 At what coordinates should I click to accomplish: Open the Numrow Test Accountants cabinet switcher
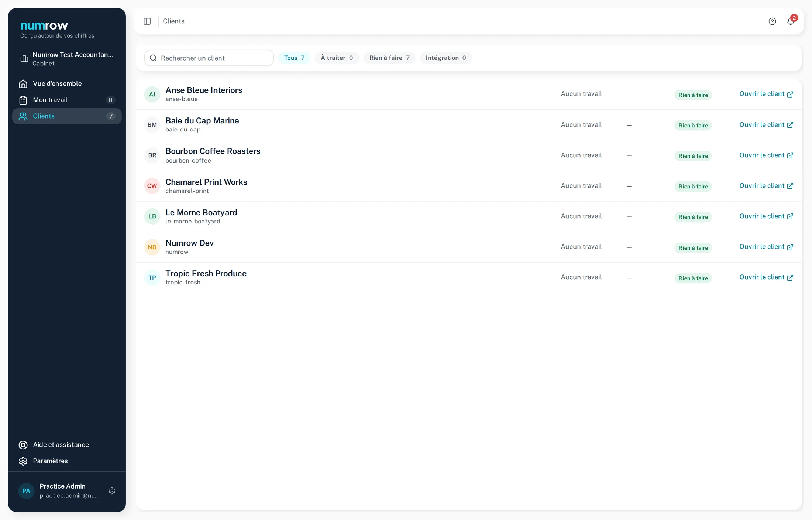point(67,59)
